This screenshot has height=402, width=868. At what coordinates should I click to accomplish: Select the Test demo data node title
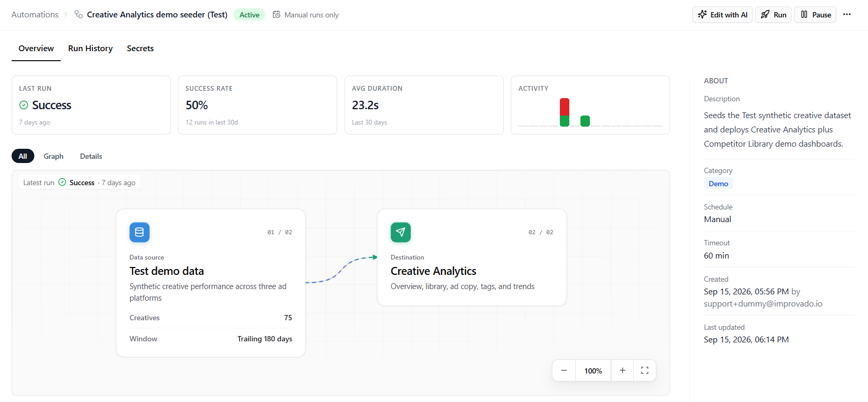pyautogui.click(x=167, y=271)
